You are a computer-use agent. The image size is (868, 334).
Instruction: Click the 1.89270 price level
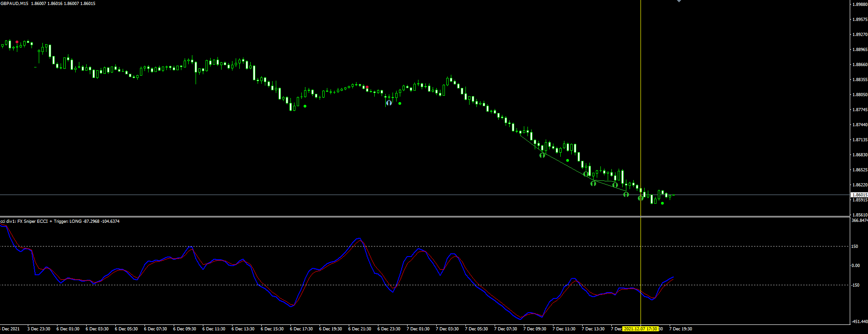coord(860,35)
